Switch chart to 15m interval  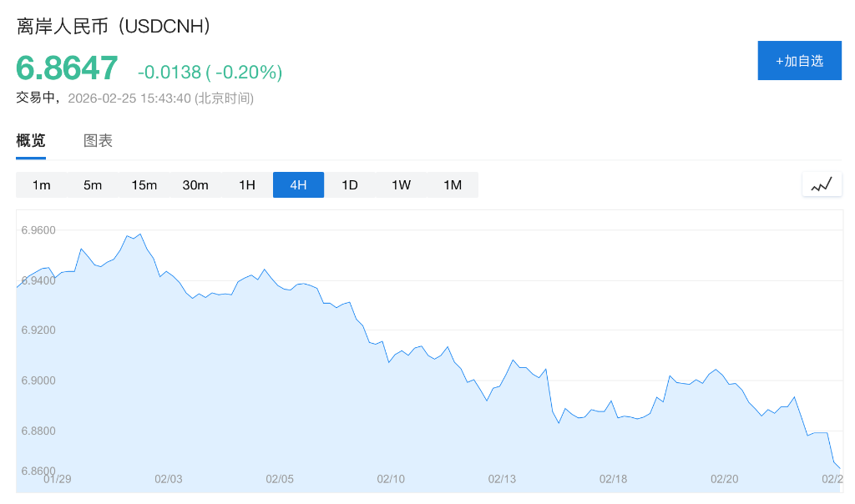click(x=144, y=185)
